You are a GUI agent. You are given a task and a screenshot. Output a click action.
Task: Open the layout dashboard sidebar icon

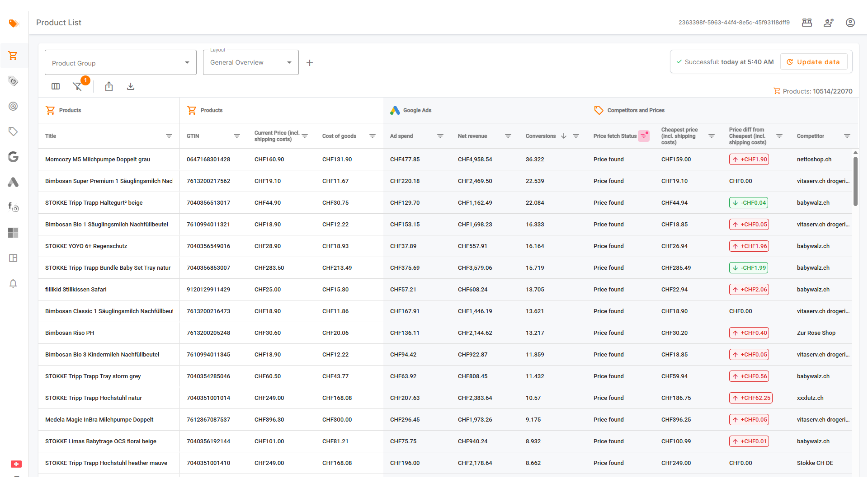pyautogui.click(x=13, y=258)
